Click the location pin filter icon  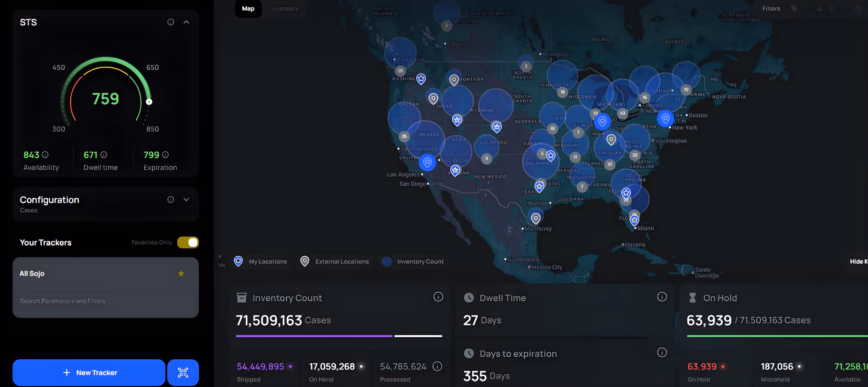[832, 9]
